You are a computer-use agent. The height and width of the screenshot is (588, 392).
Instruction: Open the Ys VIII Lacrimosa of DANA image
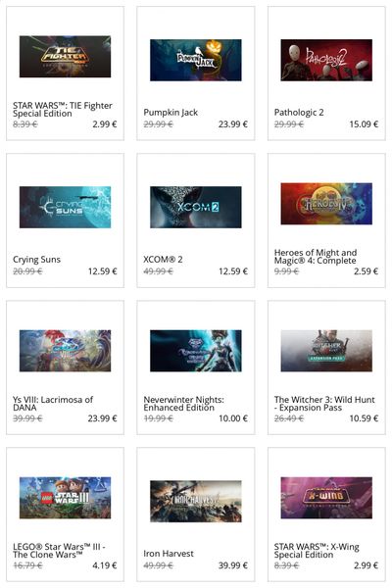pyautogui.click(x=65, y=351)
